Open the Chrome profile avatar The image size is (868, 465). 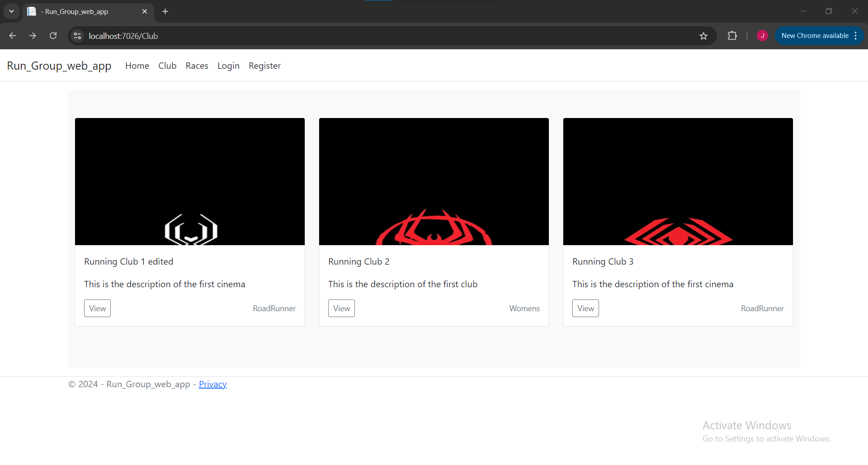click(x=762, y=36)
